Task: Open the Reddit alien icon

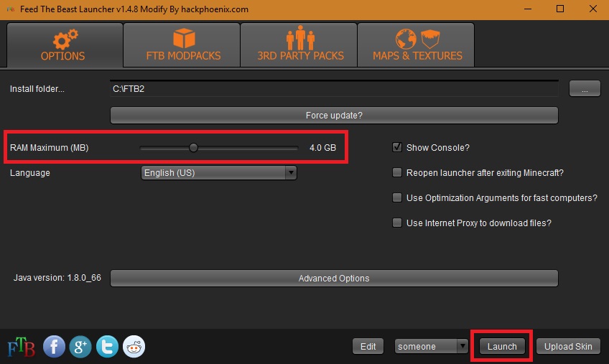Action: [x=134, y=346]
